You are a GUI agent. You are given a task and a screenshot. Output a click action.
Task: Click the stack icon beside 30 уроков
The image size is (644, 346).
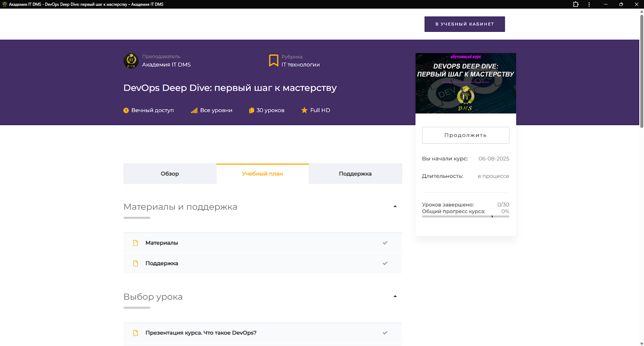coord(252,110)
